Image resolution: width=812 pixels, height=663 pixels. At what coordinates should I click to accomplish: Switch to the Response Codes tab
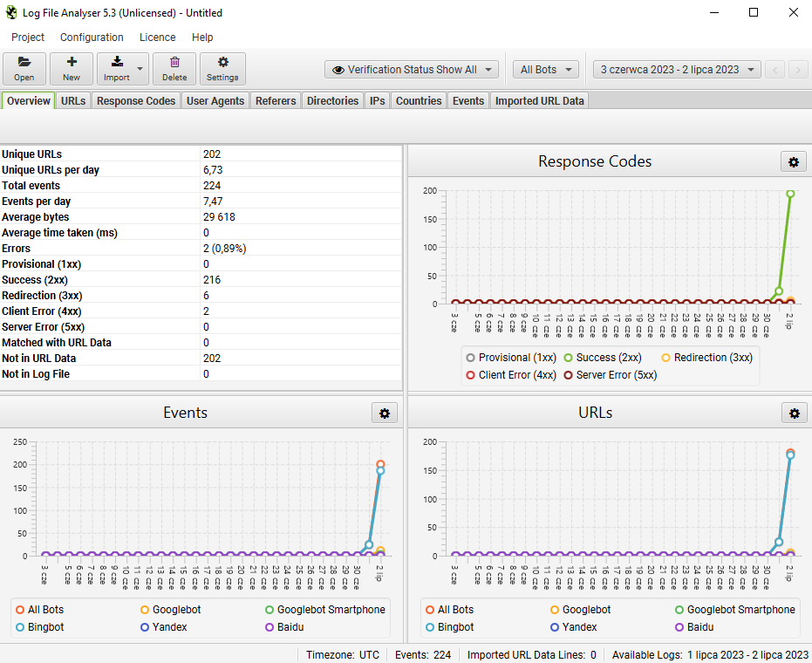click(x=136, y=101)
